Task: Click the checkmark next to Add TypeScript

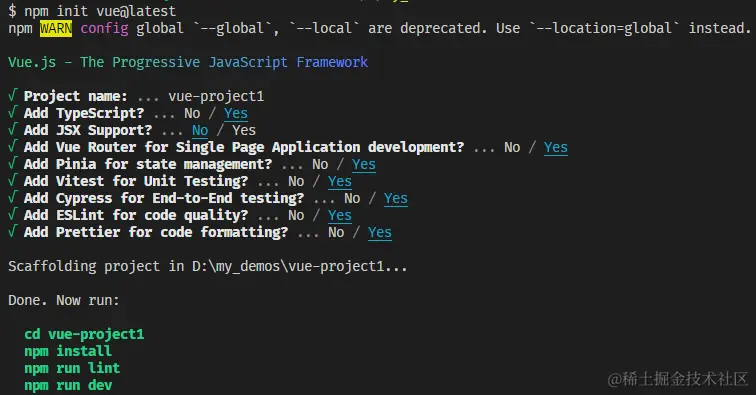Action: [13, 112]
